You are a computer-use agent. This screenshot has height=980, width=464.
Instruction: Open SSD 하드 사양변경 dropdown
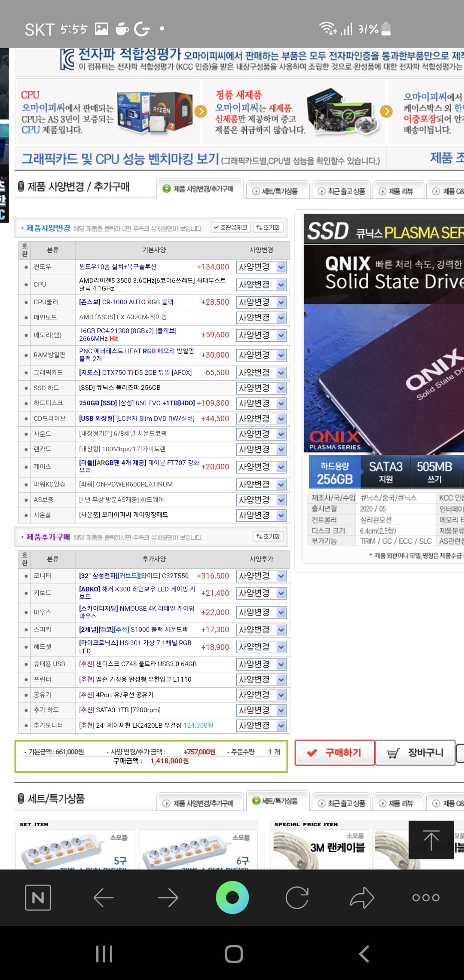point(261,388)
